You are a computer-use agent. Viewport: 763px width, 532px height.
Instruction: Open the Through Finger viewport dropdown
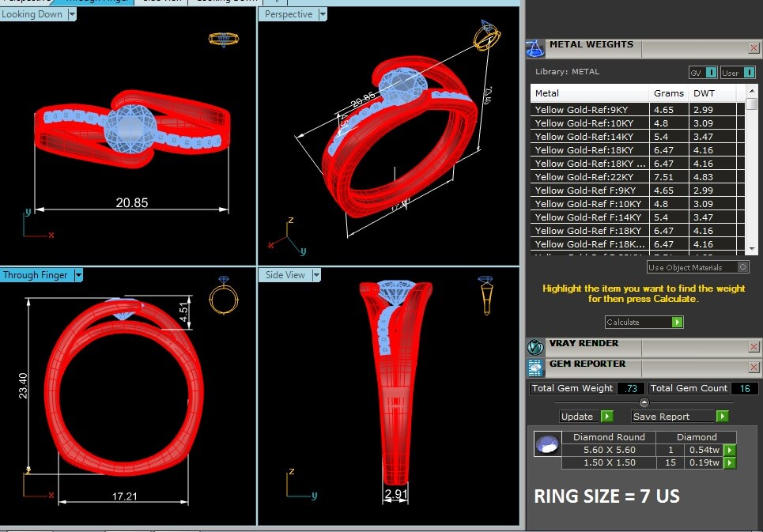click(77, 275)
